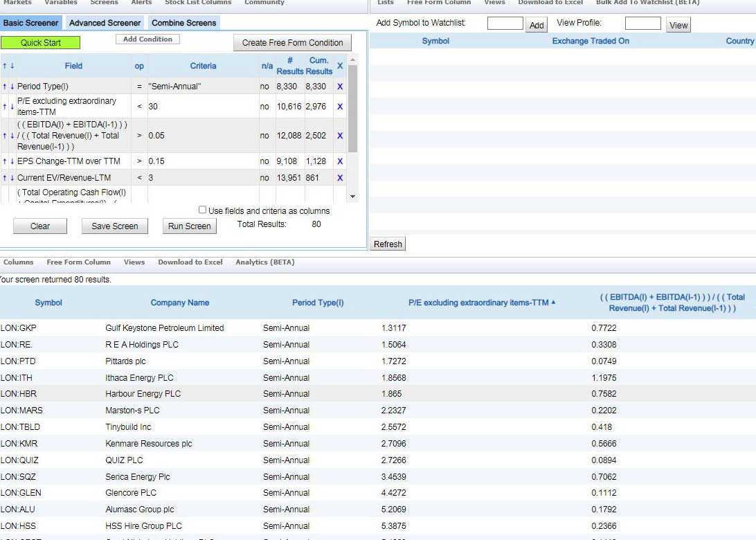Open the Quick Start panel
756x540 pixels.
(x=40, y=42)
